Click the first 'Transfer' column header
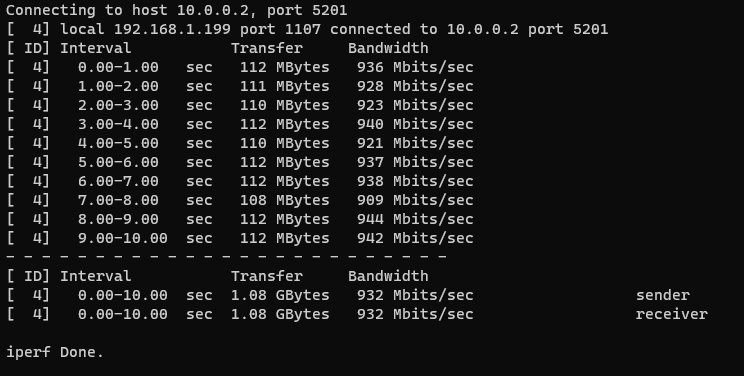This screenshot has width=744, height=376. pos(267,48)
